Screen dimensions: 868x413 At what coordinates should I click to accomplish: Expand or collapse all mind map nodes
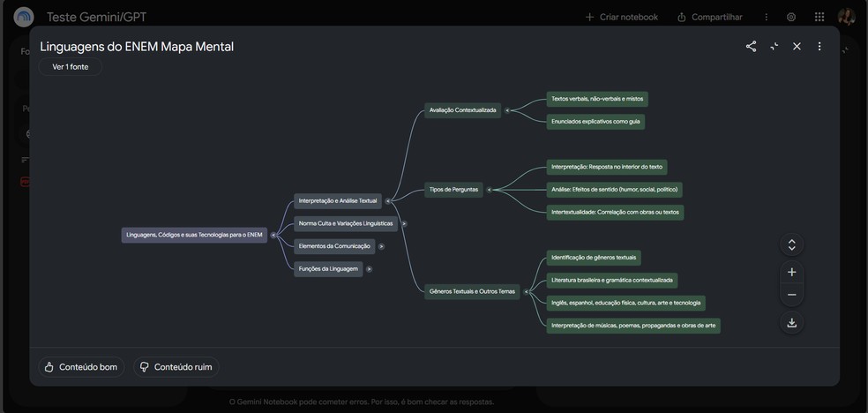tap(791, 244)
